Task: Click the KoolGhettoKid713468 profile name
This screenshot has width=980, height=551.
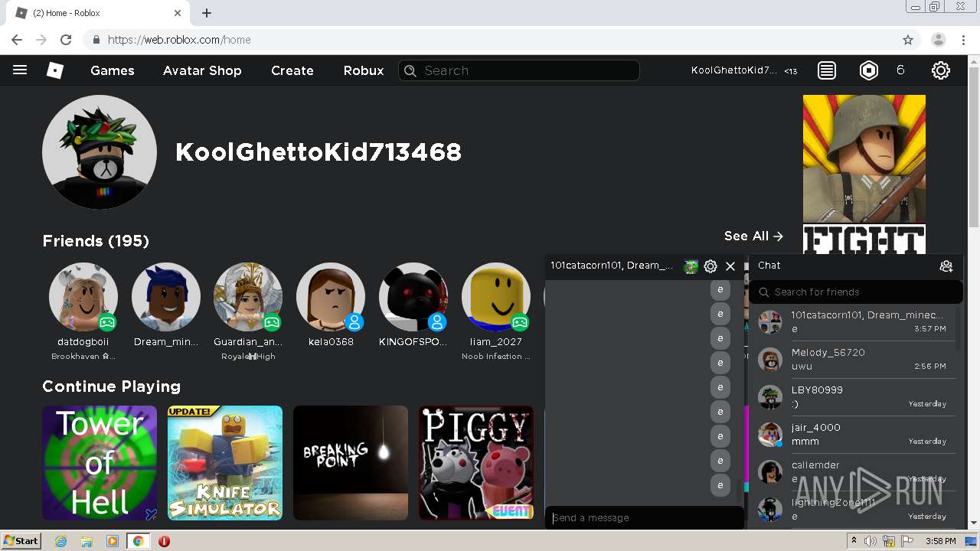Action: click(x=318, y=152)
